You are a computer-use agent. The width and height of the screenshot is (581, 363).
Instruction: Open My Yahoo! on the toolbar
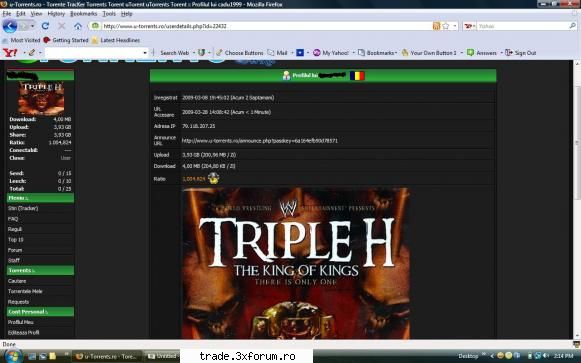pos(331,53)
